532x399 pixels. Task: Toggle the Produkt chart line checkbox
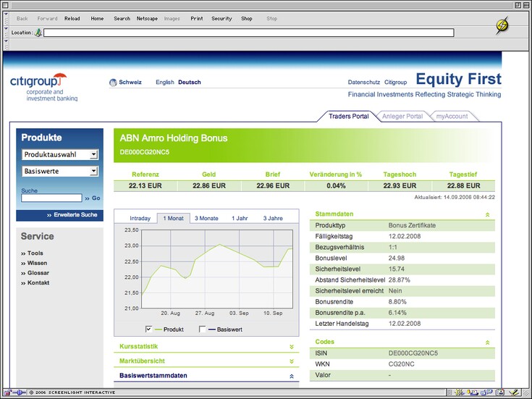point(148,329)
